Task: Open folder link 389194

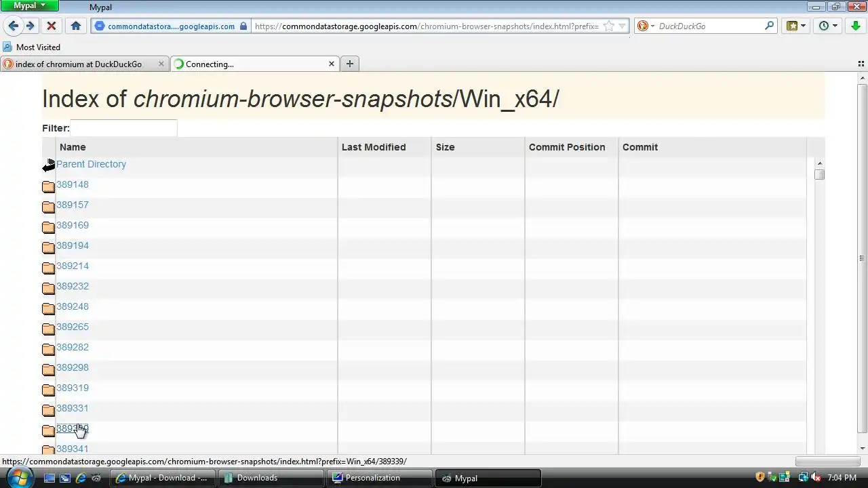Action: [x=73, y=245]
